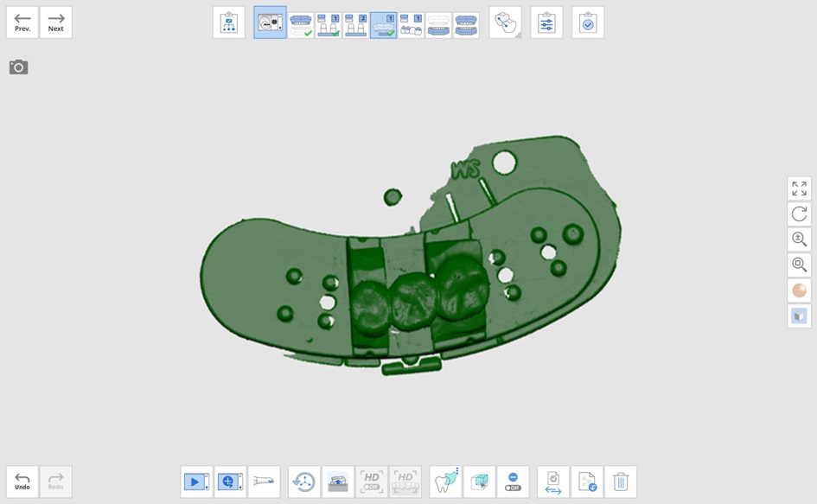Image resolution: width=817 pixels, height=504 pixels.
Task: Change model color via the sphere swatch
Action: click(800, 290)
